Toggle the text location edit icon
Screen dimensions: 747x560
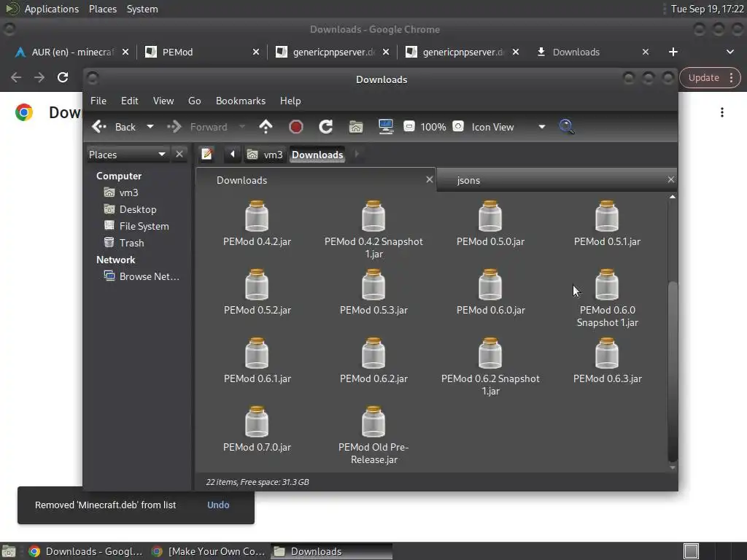tap(206, 155)
